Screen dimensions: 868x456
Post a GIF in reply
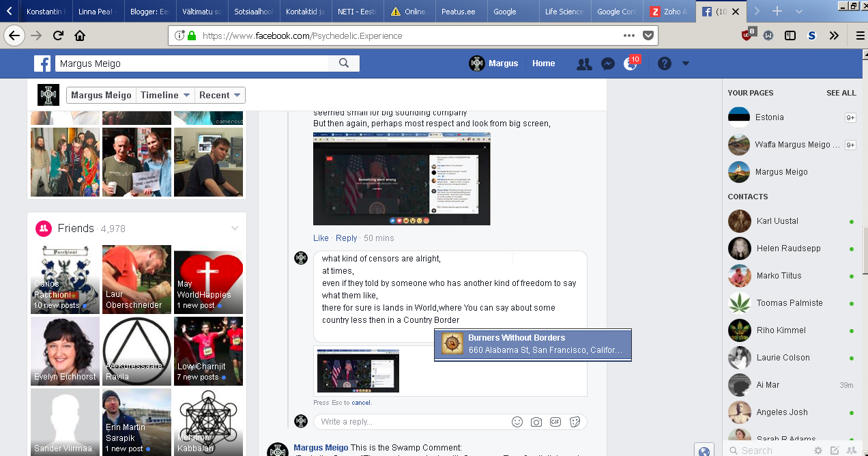[555, 422]
